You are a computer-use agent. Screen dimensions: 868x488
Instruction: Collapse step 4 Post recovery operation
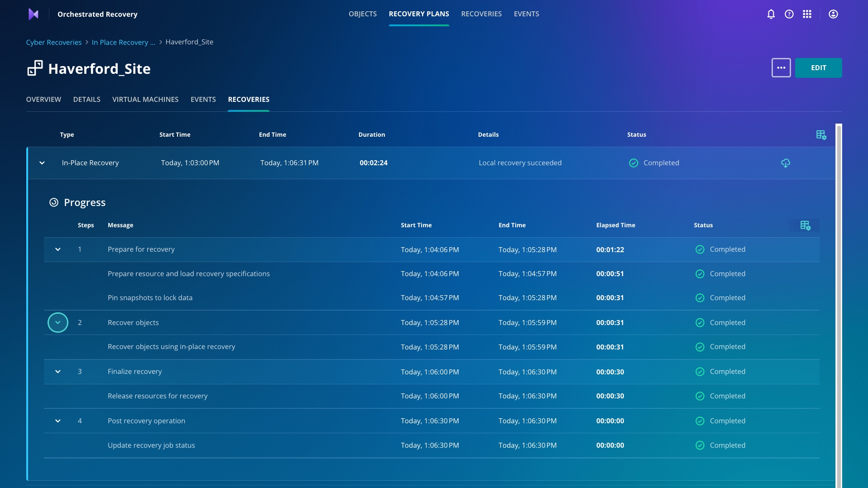tap(58, 421)
